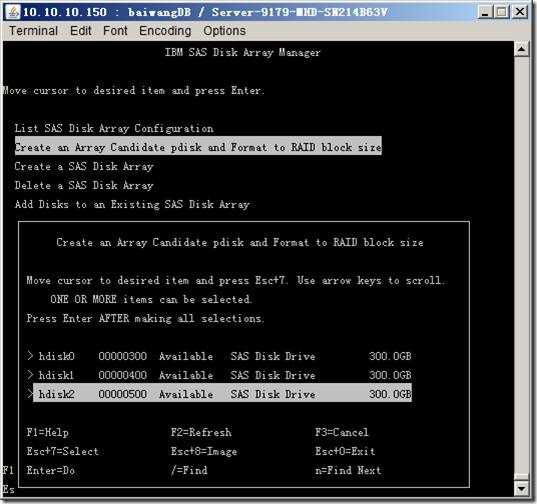Click the ONE OR MORE items can be selected line
537x504 pixels.
pos(151,299)
